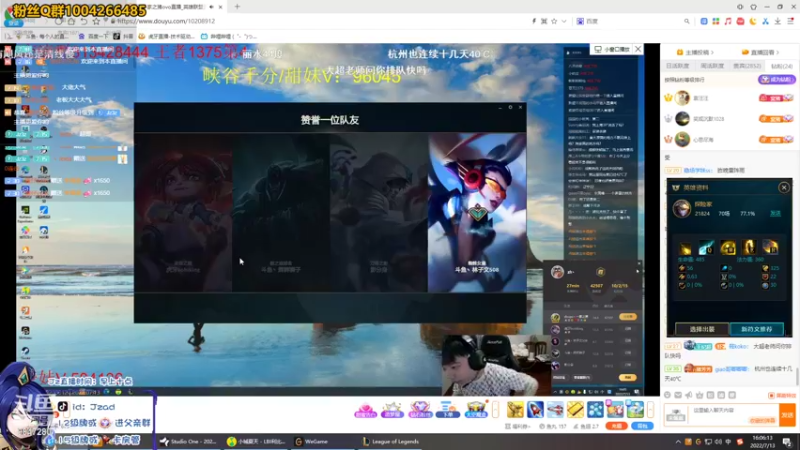Screen dimensions: 800x450
Task: Switch to the 周活跃度 ranking tab
Action: tap(712, 66)
